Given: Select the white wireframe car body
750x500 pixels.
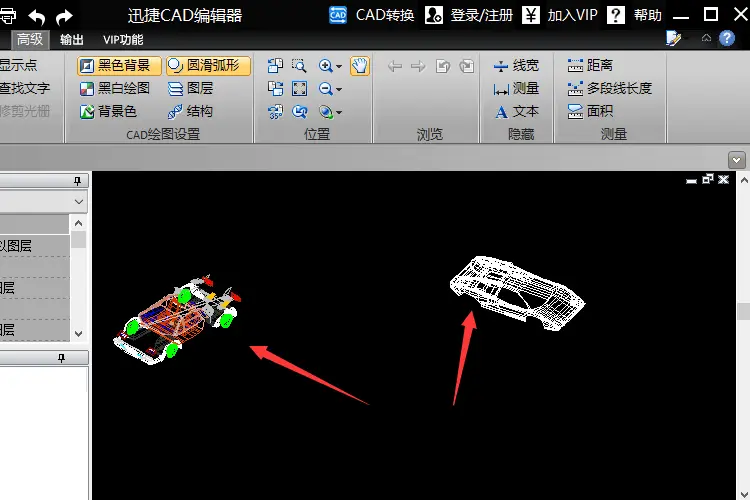Looking at the screenshot, I should point(518,293).
